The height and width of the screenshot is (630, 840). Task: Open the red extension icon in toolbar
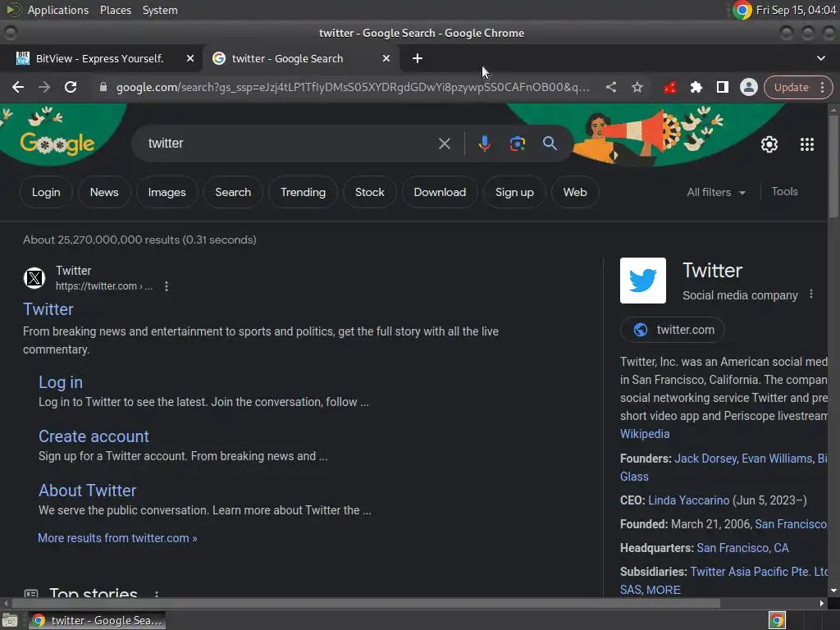pyautogui.click(x=669, y=87)
